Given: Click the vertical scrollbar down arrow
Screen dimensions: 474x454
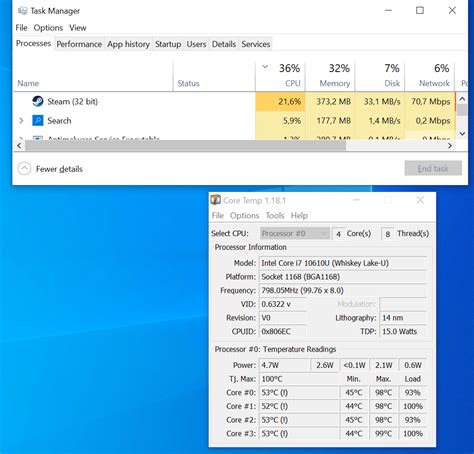Looking at the screenshot, I should (462, 134).
